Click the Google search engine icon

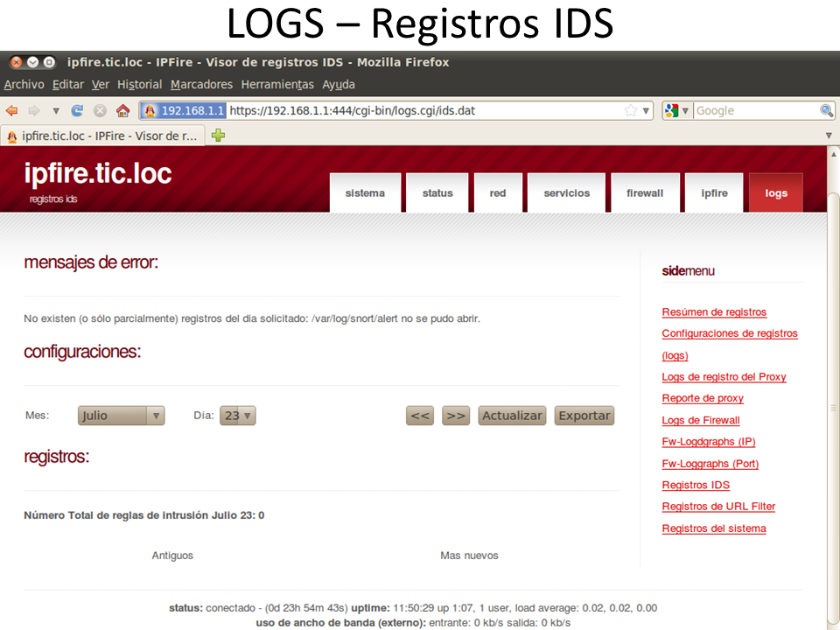coord(672,111)
